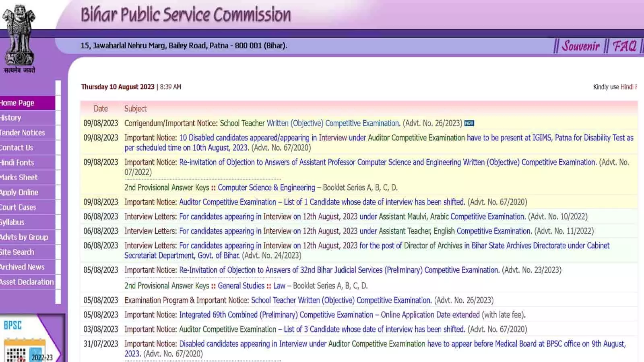This screenshot has height=362, width=644.
Task: Open the General Studies answer key link
Action: [x=241, y=286]
